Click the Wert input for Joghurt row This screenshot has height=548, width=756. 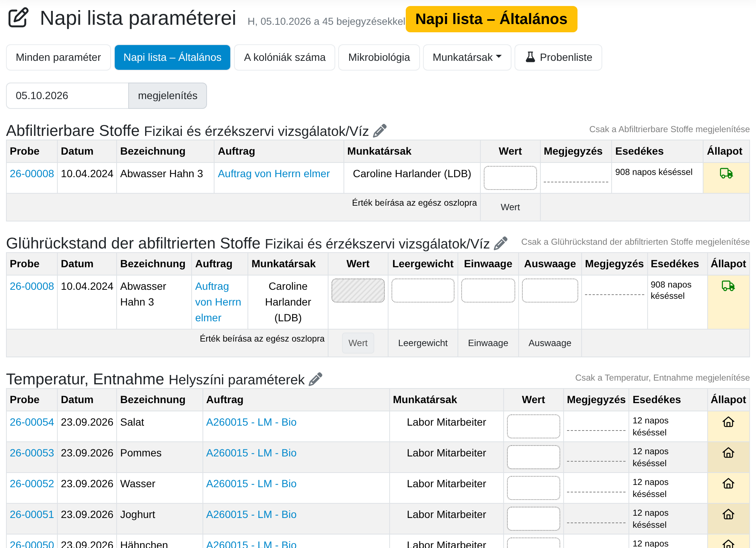[x=533, y=519]
